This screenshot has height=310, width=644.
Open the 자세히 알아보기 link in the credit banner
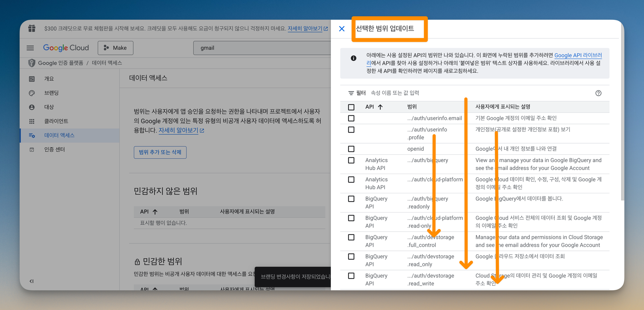[x=308, y=28]
